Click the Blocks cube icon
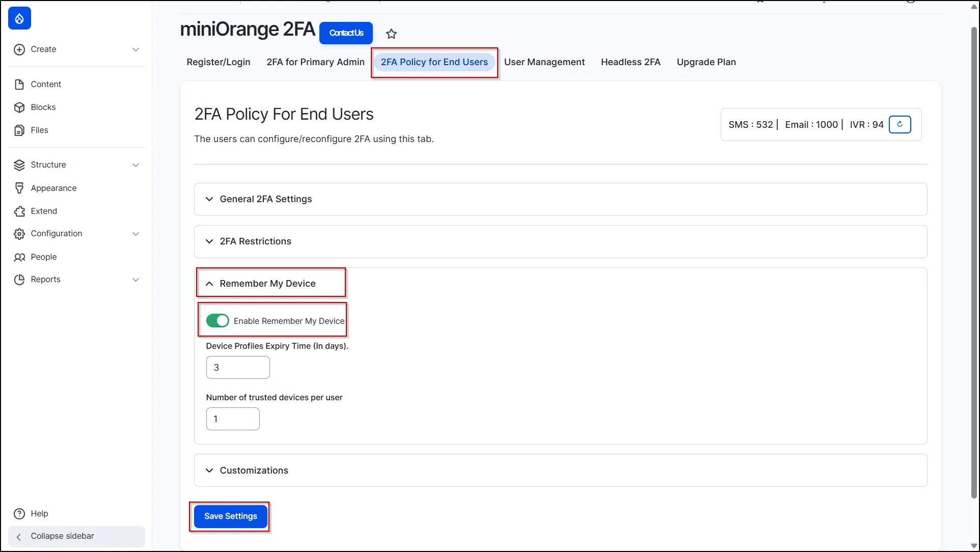Viewport: 980px width, 552px height. coord(19,107)
